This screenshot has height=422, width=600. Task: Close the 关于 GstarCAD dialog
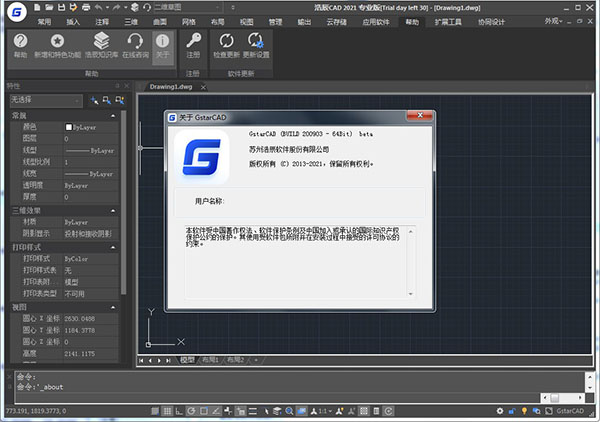420,116
